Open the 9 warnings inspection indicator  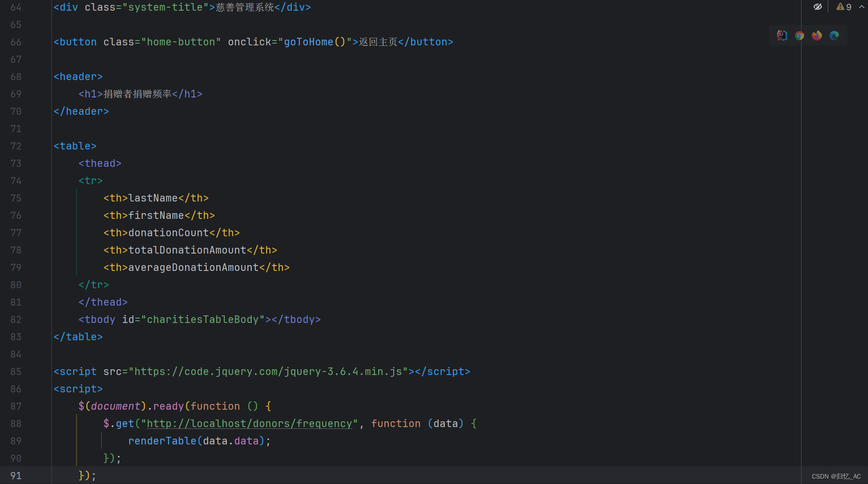[844, 7]
